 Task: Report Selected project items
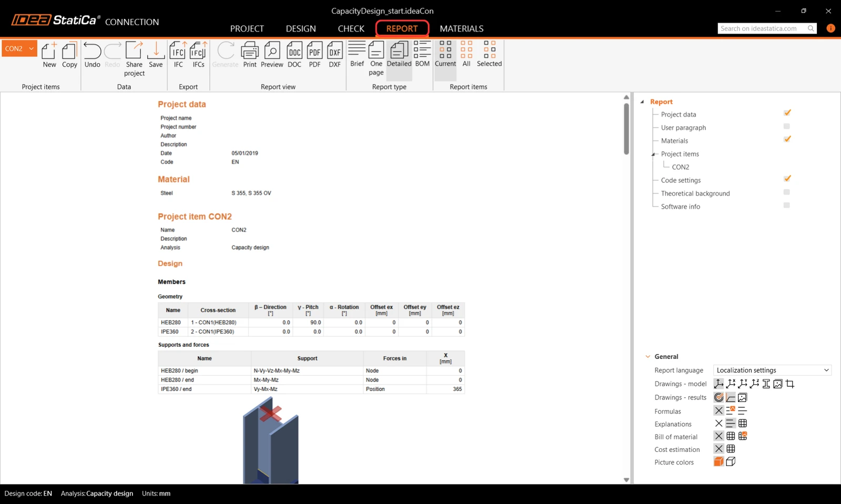(x=489, y=54)
